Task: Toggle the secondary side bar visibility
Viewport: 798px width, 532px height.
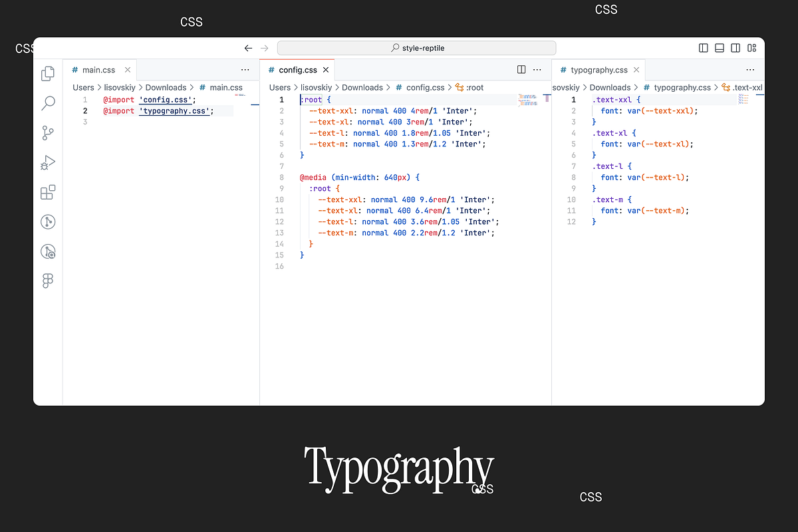Action: point(735,48)
